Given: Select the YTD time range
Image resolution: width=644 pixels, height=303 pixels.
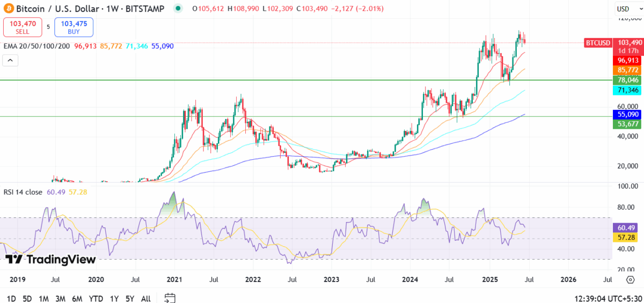Looking at the screenshot, I should pos(96,298).
